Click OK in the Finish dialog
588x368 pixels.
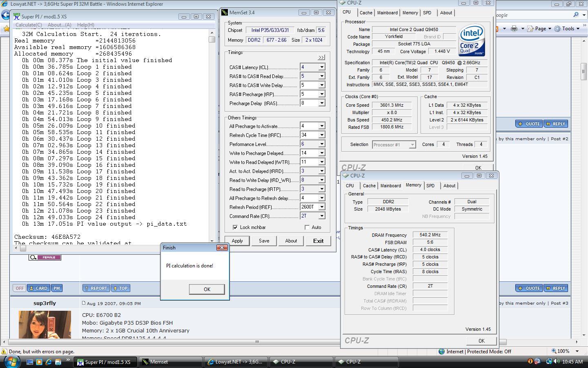pos(207,289)
